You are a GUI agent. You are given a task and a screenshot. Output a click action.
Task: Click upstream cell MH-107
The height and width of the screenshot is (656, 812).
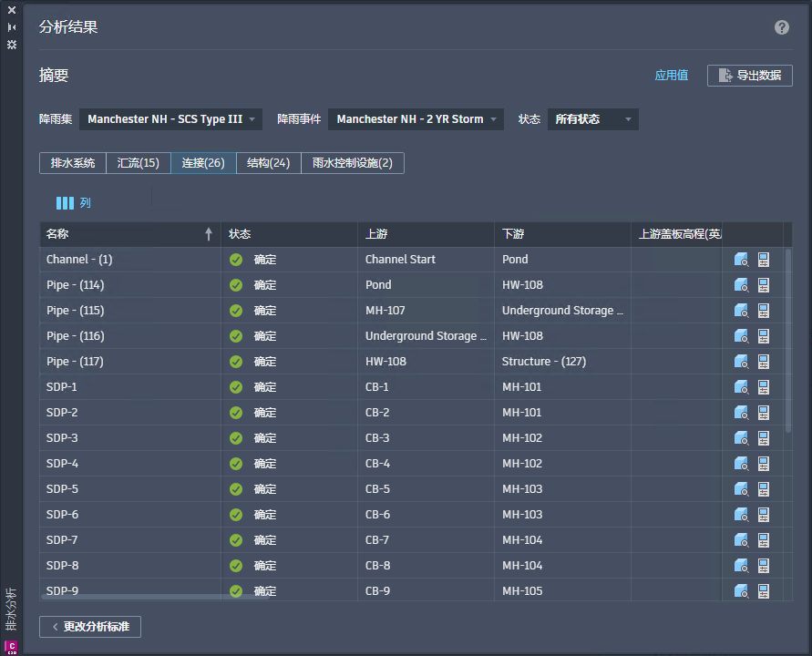tap(385, 310)
